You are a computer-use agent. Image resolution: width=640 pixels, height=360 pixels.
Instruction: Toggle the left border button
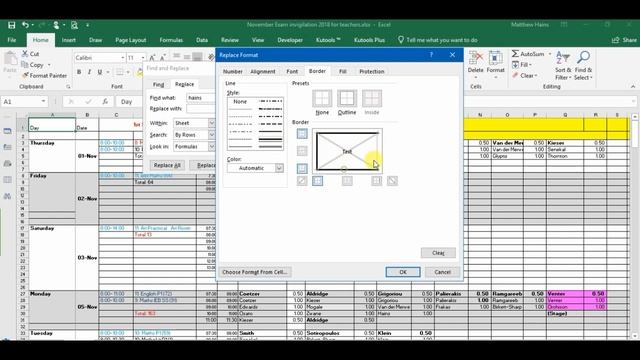pos(318,181)
